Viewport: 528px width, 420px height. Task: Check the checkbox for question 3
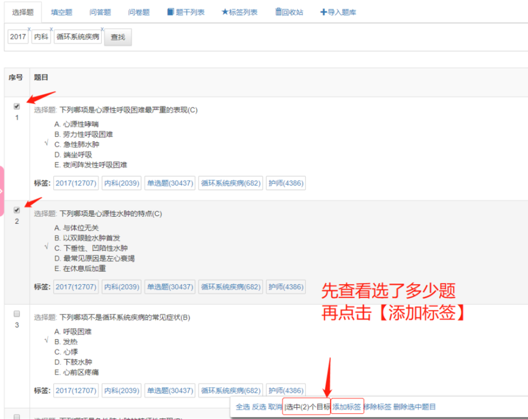pos(17,314)
